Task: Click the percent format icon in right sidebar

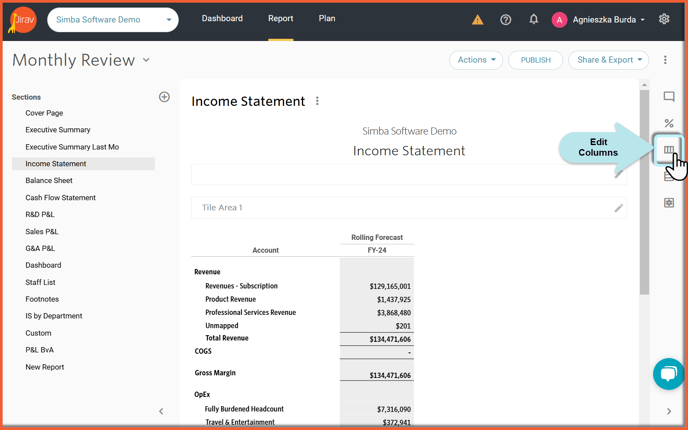Action: 669,123
